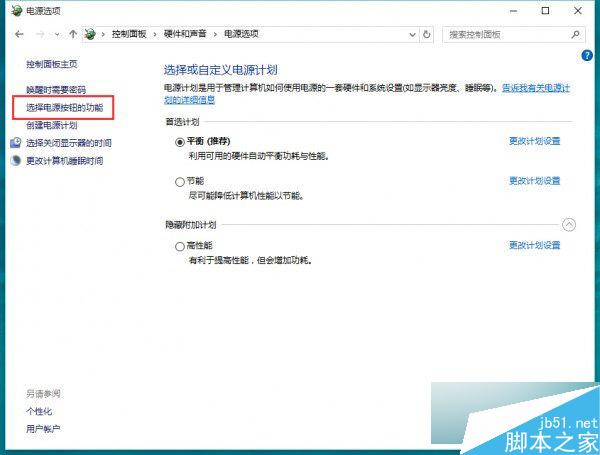Open the address bar history dropdown
Viewport: 600px width, 455px height.
(x=412, y=35)
